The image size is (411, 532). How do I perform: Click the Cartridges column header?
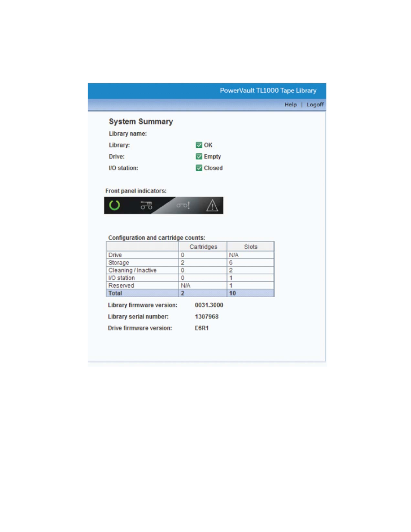click(x=203, y=247)
